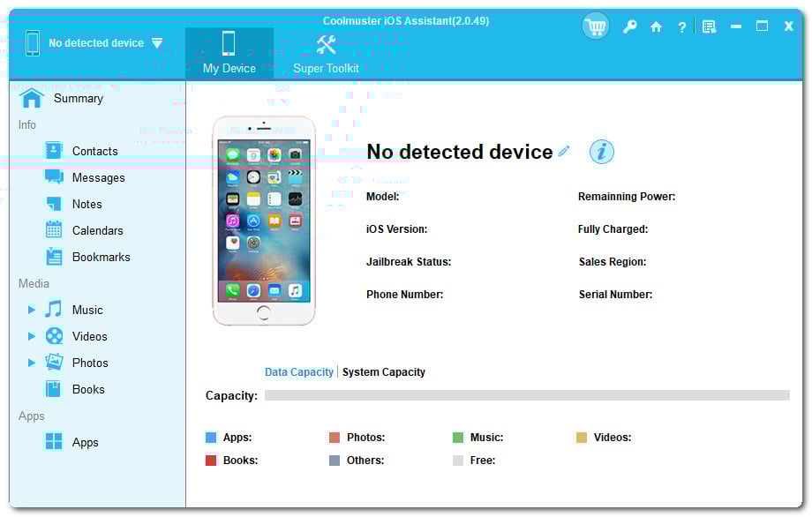Switch to the Super Toolkit tab
Screen dimensions: 812x517
point(326,53)
